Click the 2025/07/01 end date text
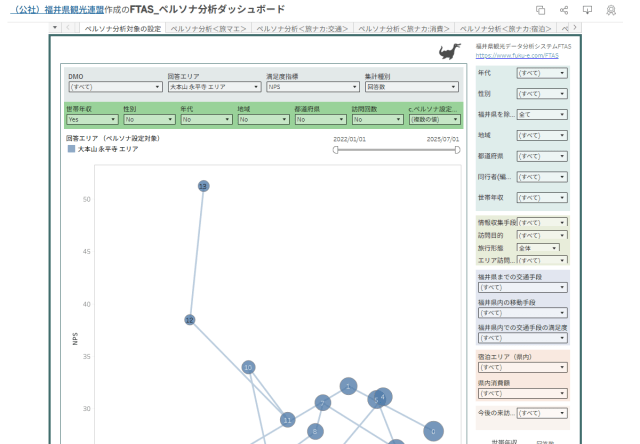The height and width of the screenshot is (444, 640). [x=443, y=140]
